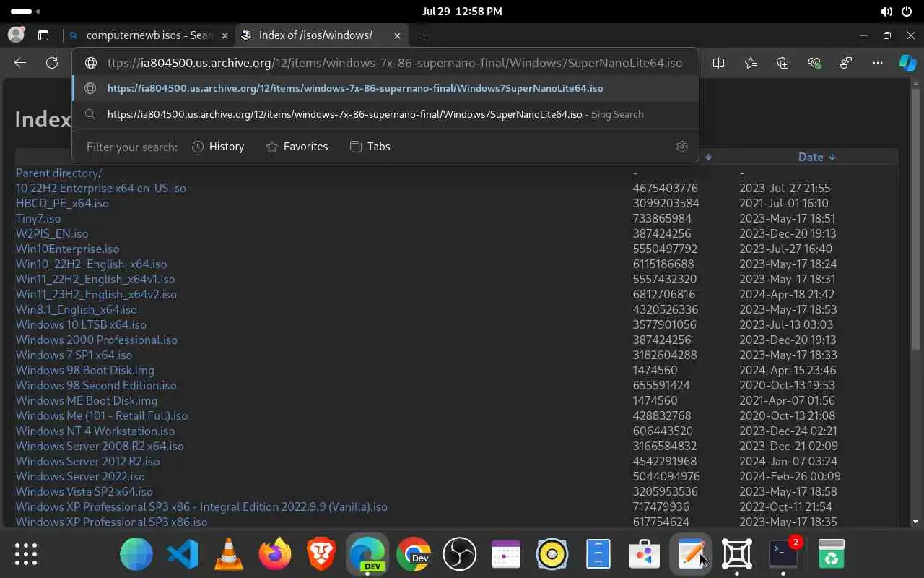Toggle split screen view in Edge

(x=718, y=63)
